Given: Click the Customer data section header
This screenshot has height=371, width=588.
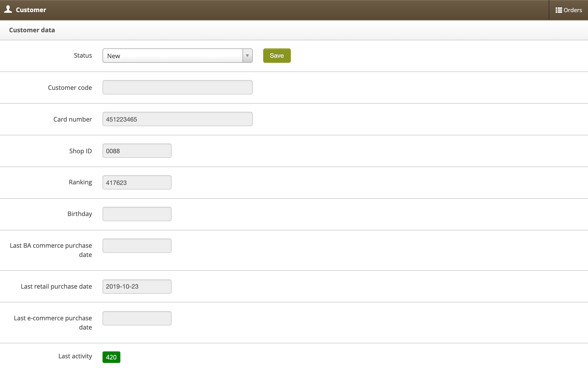Looking at the screenshot, I should (32, 30).
